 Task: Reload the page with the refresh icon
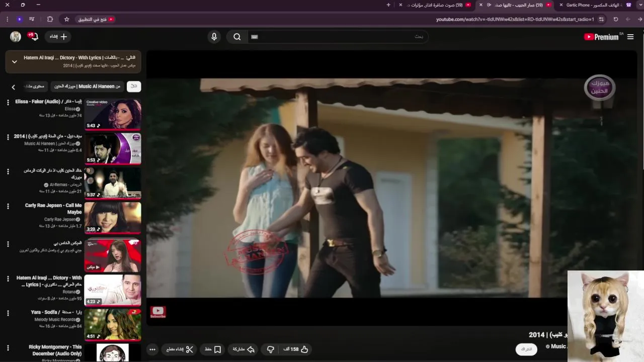(x=615, y=19)
